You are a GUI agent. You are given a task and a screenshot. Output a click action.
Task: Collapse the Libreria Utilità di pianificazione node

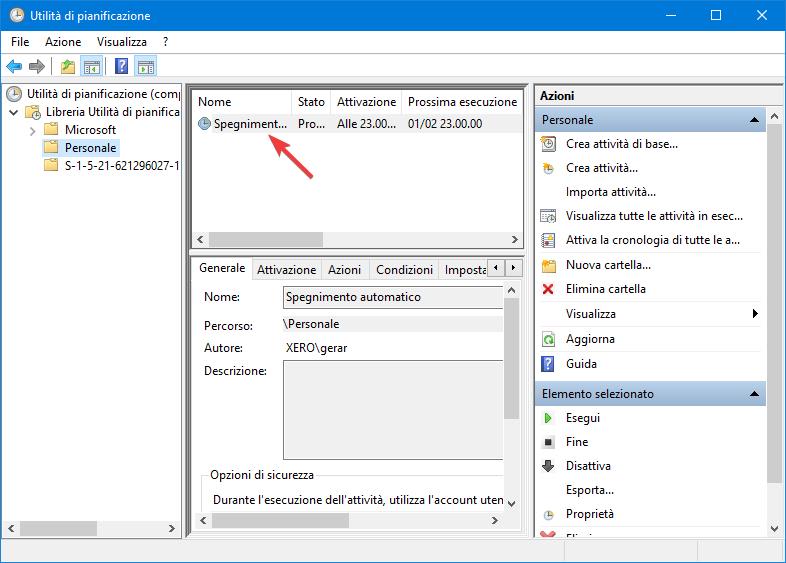click(14, 112)
